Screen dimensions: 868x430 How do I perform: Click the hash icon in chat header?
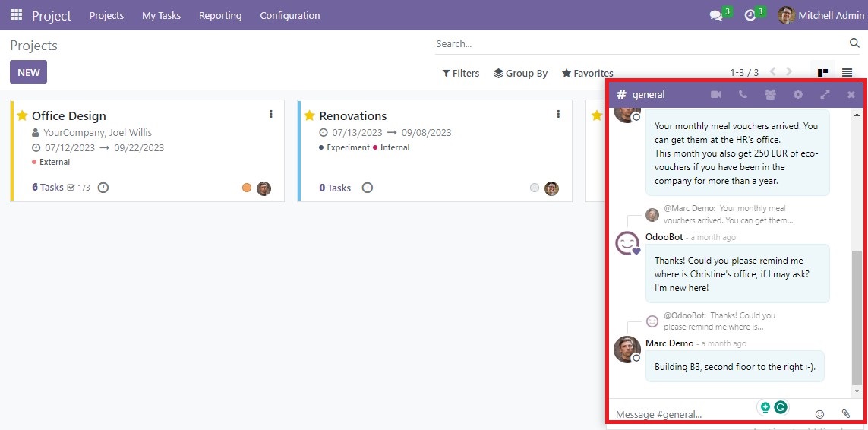pos(621,94)
